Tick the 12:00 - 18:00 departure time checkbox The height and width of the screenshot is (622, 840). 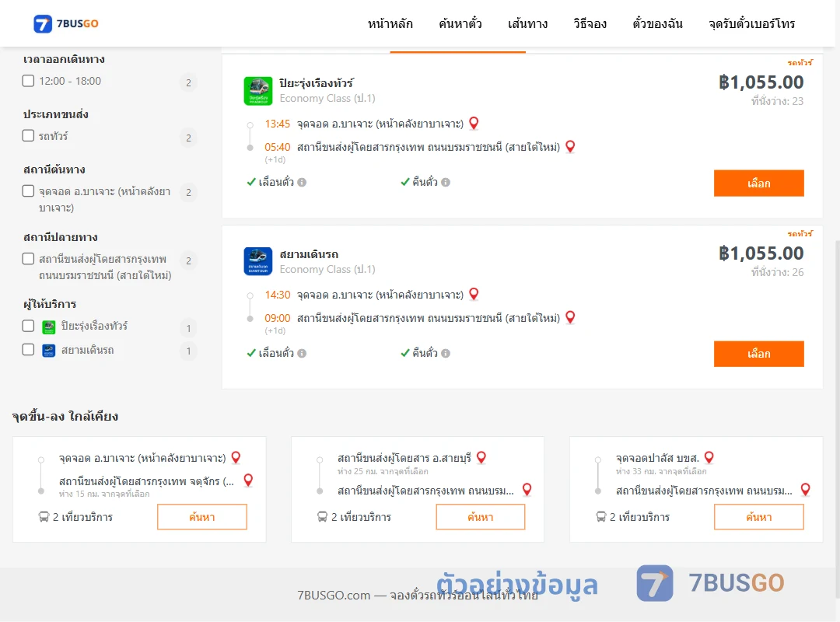click(x=29, y=81)
